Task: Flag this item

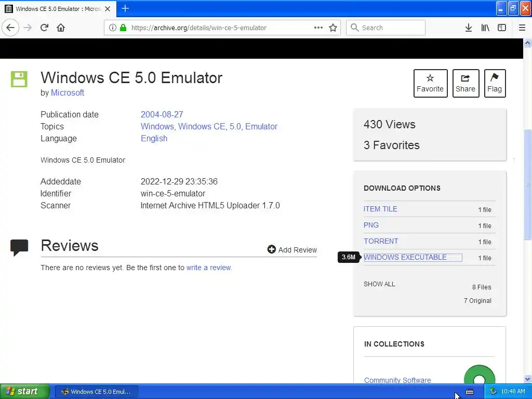Action: pyautogui.click(x=495, y=83)
